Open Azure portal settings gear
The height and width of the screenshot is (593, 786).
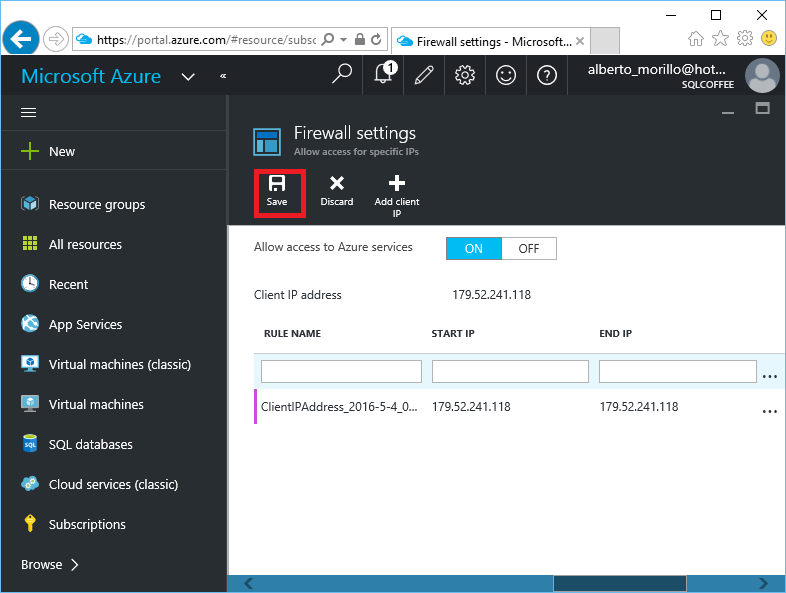465,75
